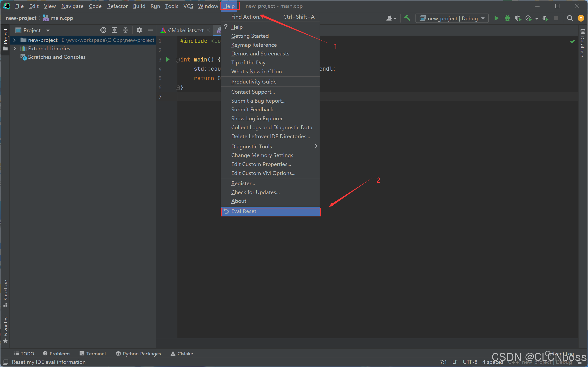Viewport: 588px width, 367px height.
Task: Expand all icon in Project panel
Action: [x=114, y=30]
